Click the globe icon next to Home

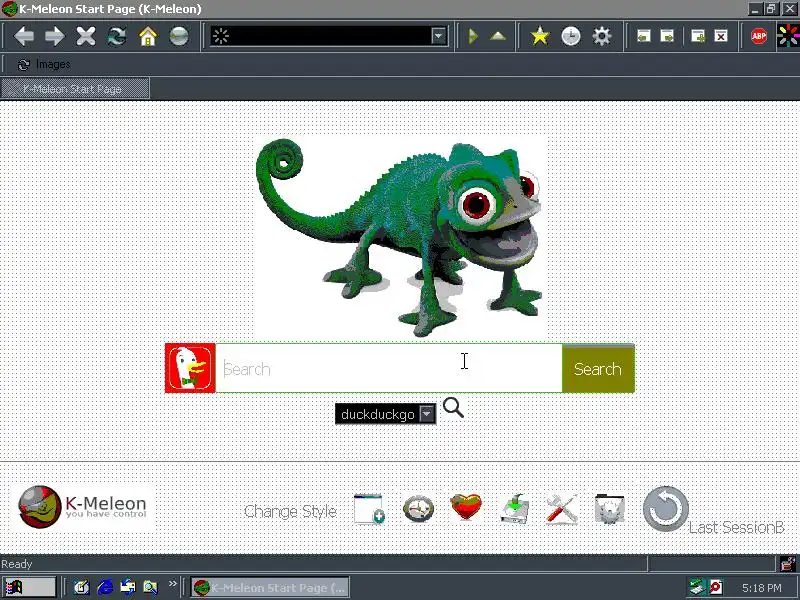[x=179, y=36]
